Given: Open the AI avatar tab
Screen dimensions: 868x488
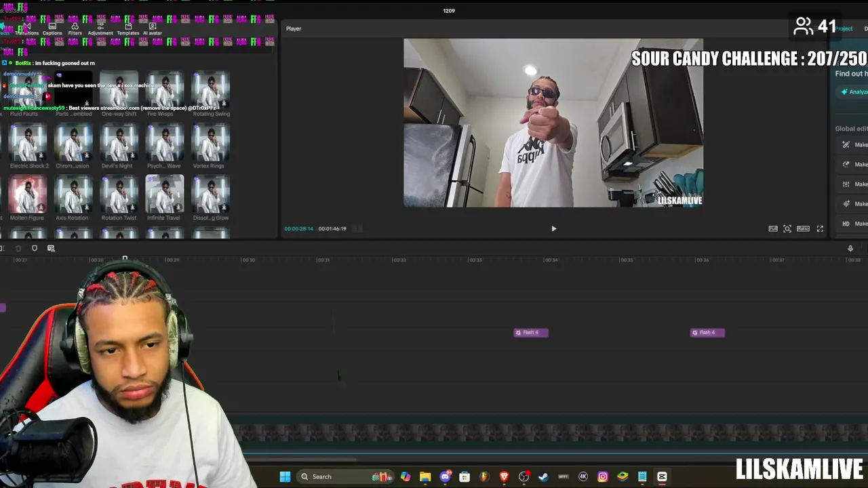Looking at the screenshot, I should (x=153, y=29).
